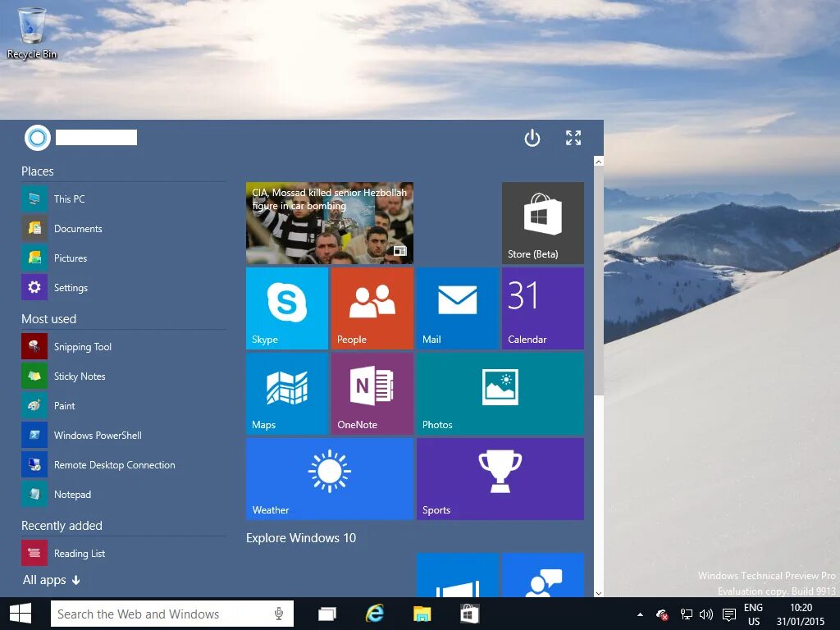Open the partly visible feedback tile with chat person
This screenshot has height=630, width=840.
tap(543, 575)
